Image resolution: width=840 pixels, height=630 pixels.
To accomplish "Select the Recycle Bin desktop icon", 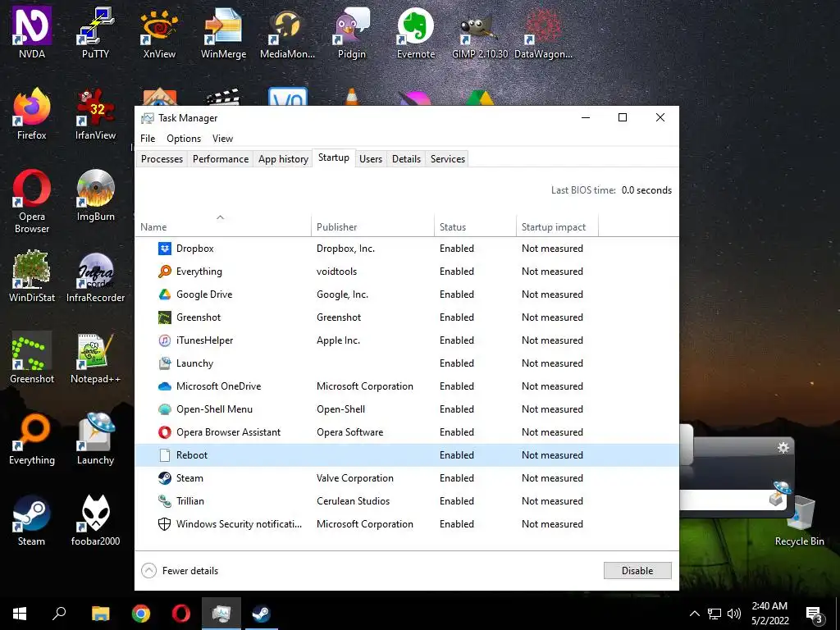I will pyautogui.click(x=799, y=521).
